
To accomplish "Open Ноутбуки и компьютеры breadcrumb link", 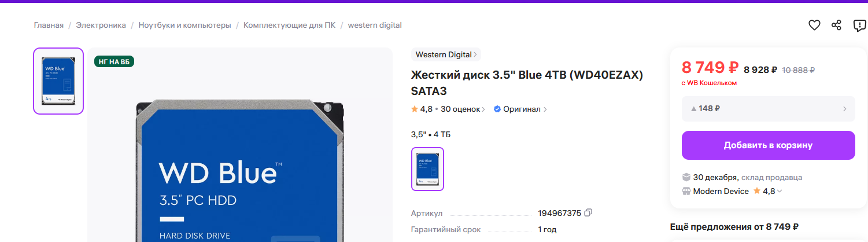I will (x=184, y=25).
